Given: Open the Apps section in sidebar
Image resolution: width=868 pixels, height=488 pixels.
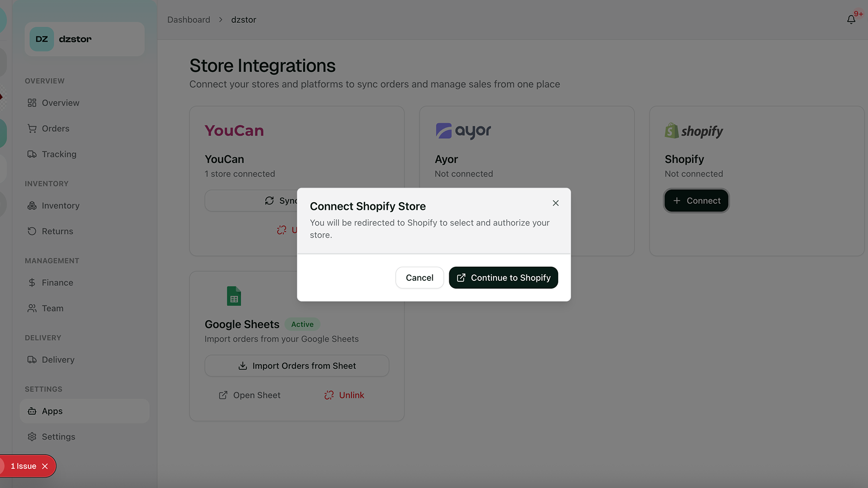Looking at the screenshot, I should click(53, 411).
